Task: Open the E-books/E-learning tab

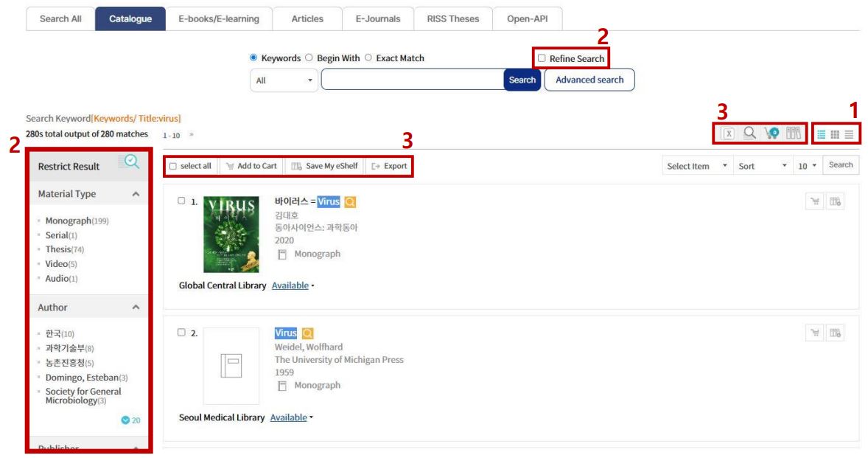Action: pos(219,19)
